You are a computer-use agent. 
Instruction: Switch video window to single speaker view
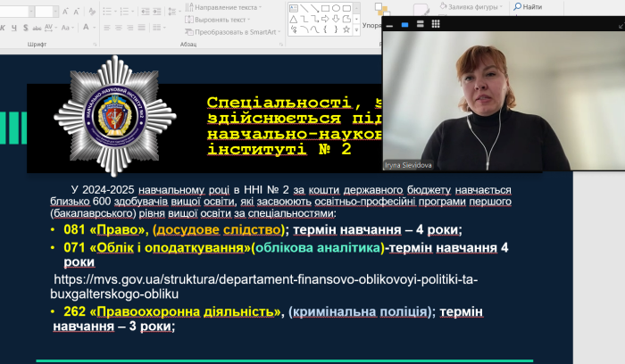click(x=404, y=25)
